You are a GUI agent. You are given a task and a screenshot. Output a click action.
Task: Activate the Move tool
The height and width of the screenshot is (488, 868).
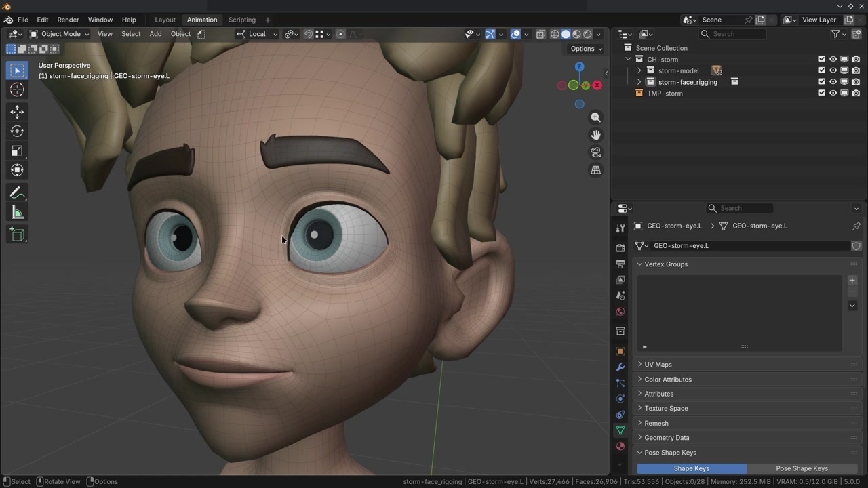coord(18,112)
